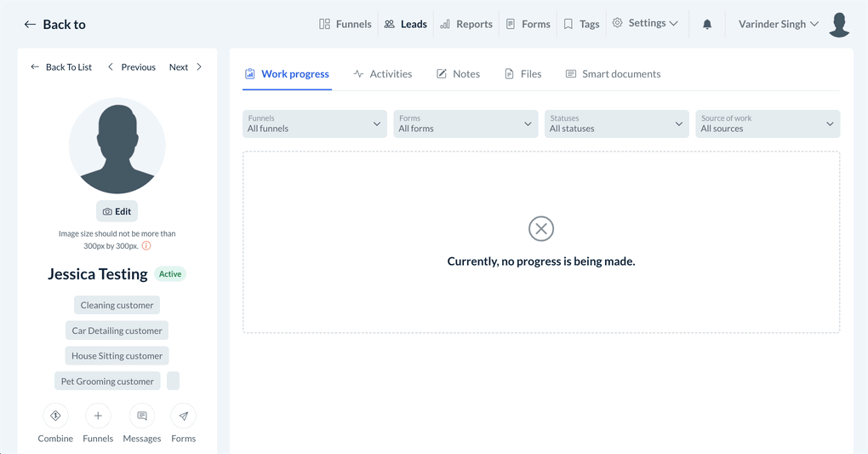
Task: Click the Settings gear icon
Action: tap(617, 23)
